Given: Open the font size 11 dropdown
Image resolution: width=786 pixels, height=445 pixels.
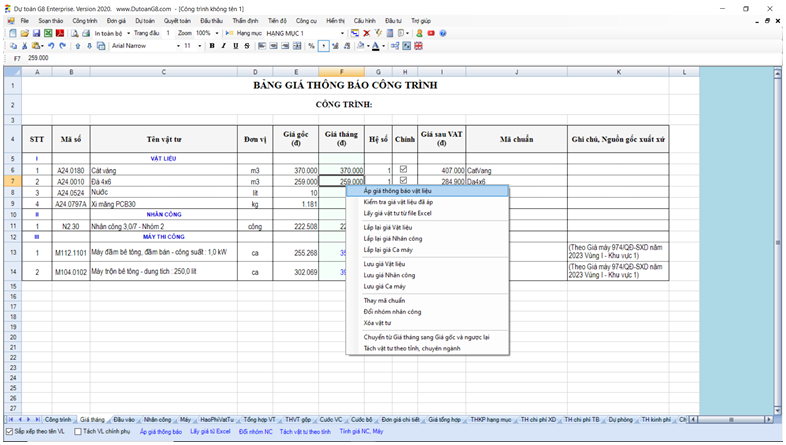Looking at the screenshot, I should (x=200, y=46).
